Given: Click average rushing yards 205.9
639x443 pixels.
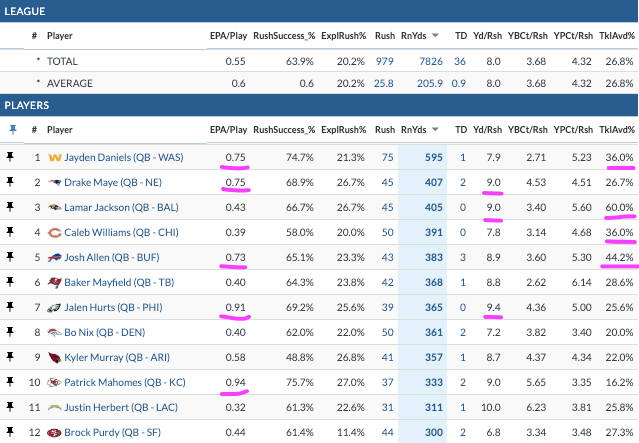Looking at the screenshot, I should (x=430, y=83).
